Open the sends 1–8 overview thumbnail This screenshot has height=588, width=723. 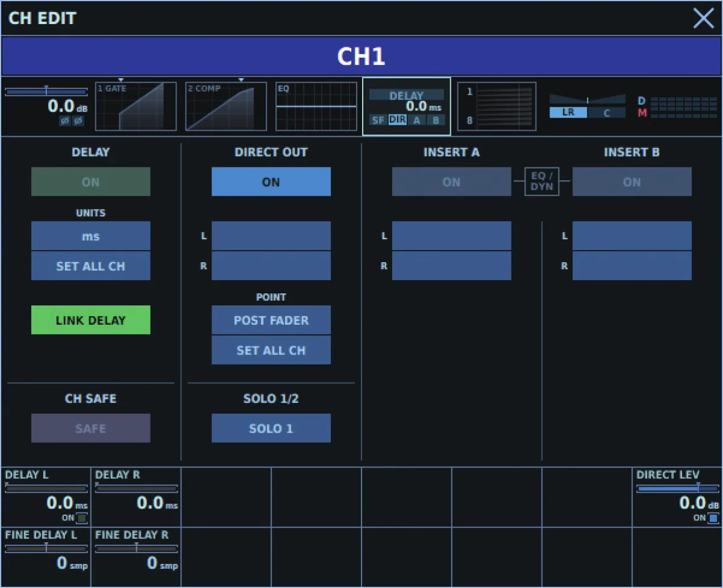coord(497,107)
